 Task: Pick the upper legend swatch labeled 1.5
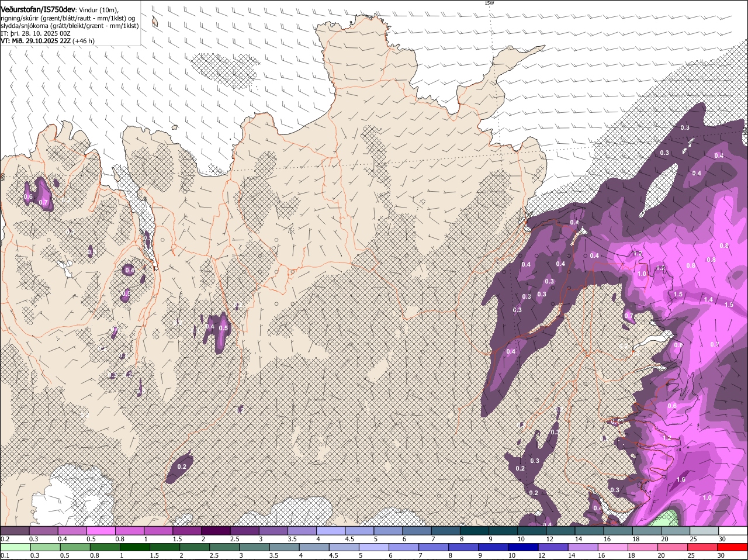186,531
